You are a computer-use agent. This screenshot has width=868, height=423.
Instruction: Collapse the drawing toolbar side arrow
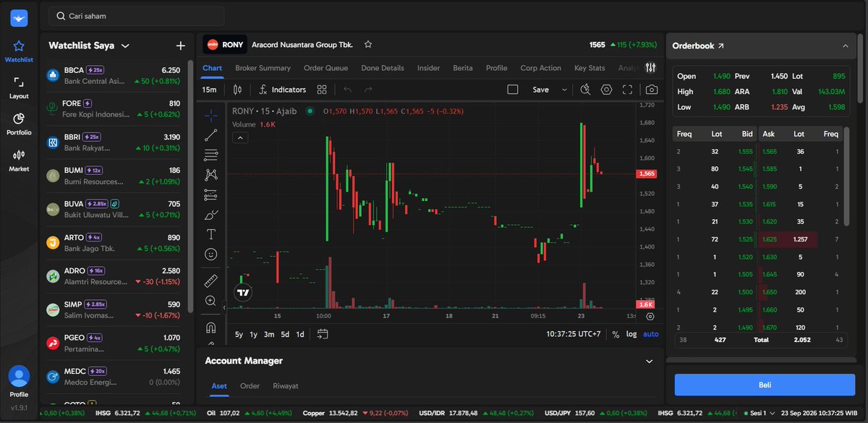tap(224, 307)
